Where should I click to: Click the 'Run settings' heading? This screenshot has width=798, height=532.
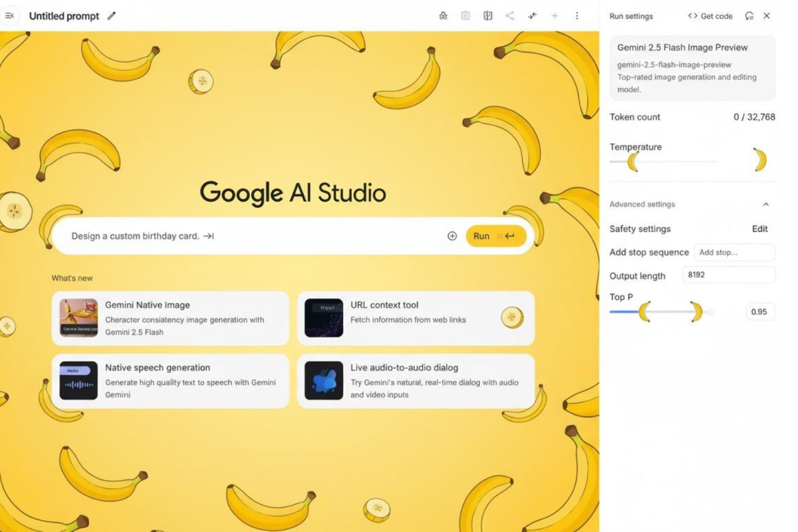(x=631, y=16)
